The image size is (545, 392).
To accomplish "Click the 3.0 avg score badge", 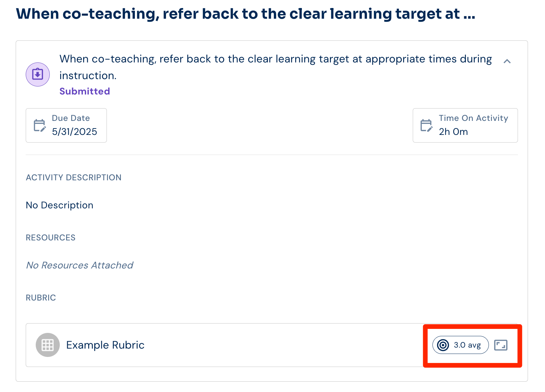I will coord(461,345).
